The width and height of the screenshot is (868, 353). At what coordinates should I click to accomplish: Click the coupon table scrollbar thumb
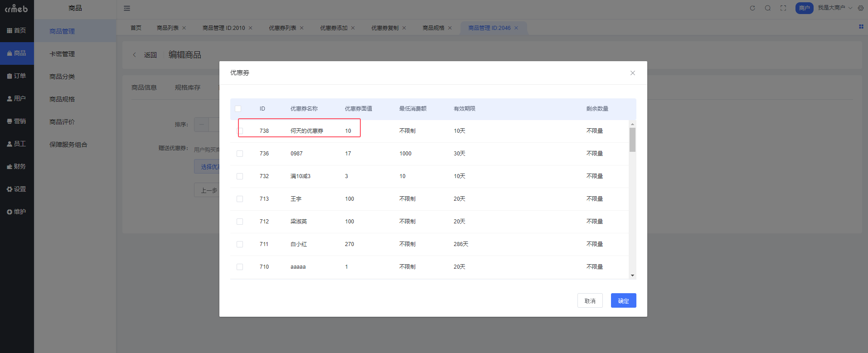coord(632,140)
